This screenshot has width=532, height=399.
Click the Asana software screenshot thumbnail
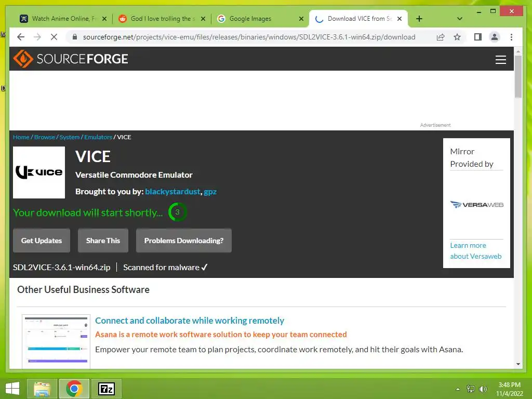point(56,341)
